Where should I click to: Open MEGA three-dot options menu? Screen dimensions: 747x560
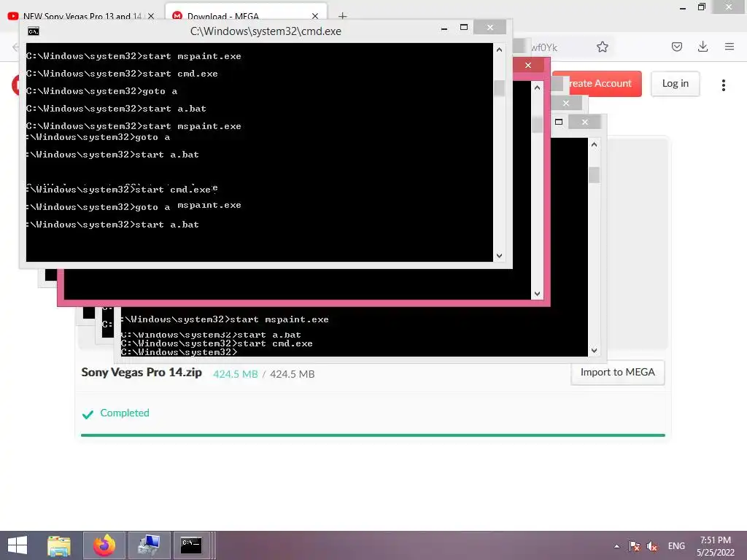(x=723, y=85)
